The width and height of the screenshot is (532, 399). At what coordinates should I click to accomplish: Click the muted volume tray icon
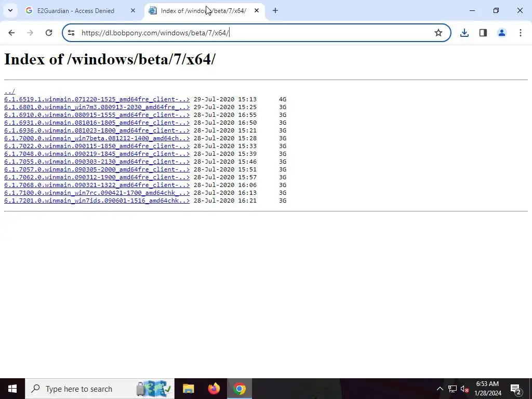[x=465, y=389]
